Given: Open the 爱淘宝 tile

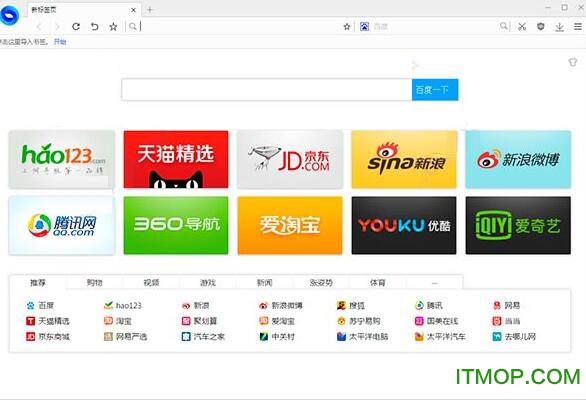Looking at the screenshot, I should tap(290, 225).
